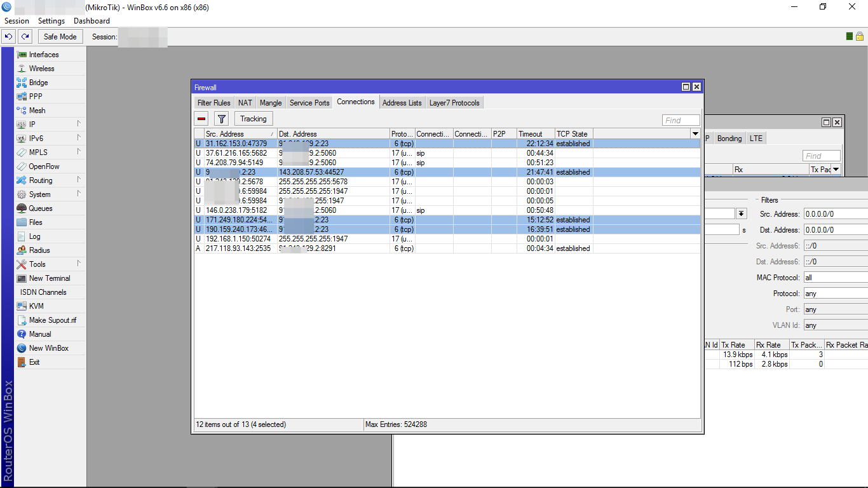The height and width of the screenshot is (488, 868).
Task: Expand the Routing submenu
Action: click(79, 180)
